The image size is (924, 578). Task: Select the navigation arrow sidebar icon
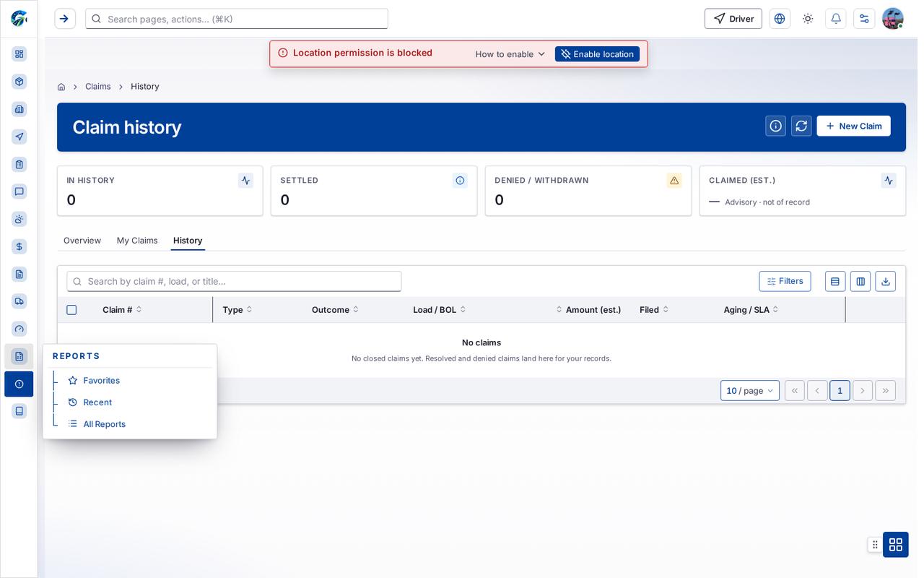click(19, 137)
